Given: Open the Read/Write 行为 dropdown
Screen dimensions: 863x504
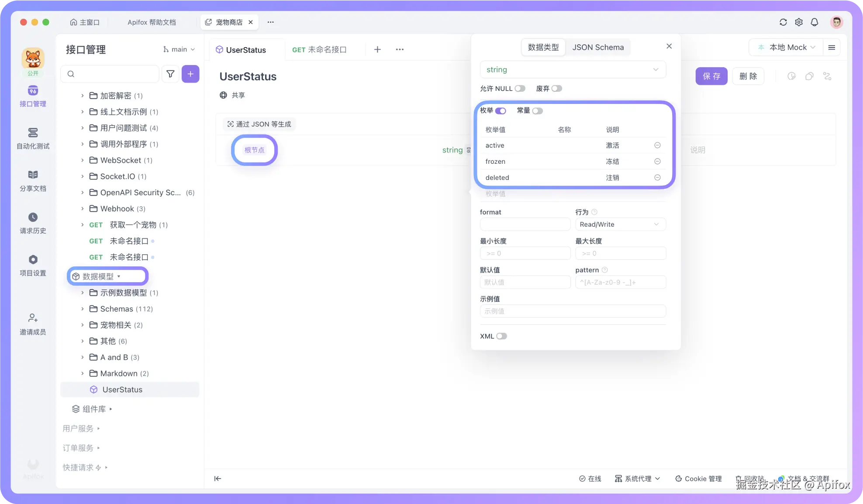Looking at the screenshot, I should click(620, 224).
